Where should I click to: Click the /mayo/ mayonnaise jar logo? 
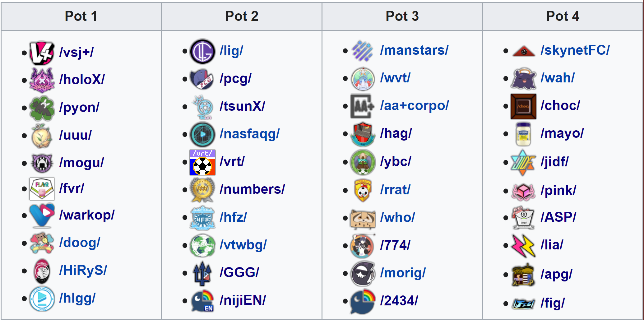coord(523,134)
